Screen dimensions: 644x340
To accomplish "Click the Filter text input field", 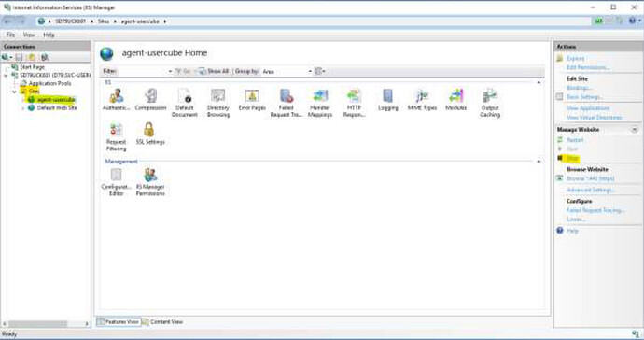I will click(x=143, y=72).
